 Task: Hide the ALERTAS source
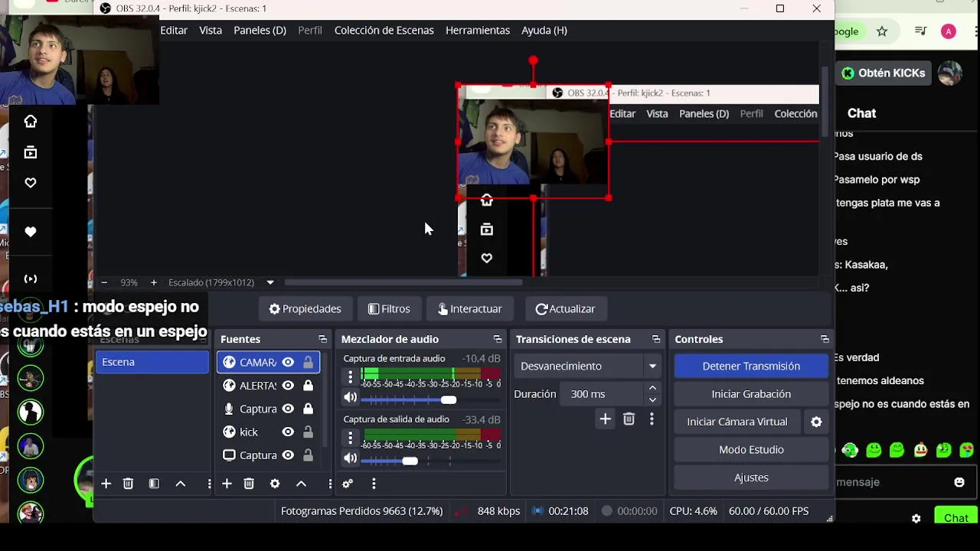[288, 386]
